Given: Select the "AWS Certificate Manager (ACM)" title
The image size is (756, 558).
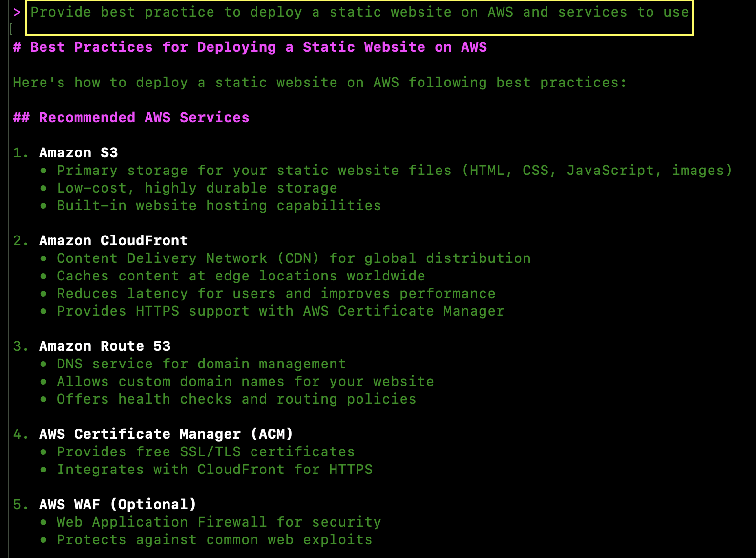Looking at the screenshot, I should pos(166,434).
